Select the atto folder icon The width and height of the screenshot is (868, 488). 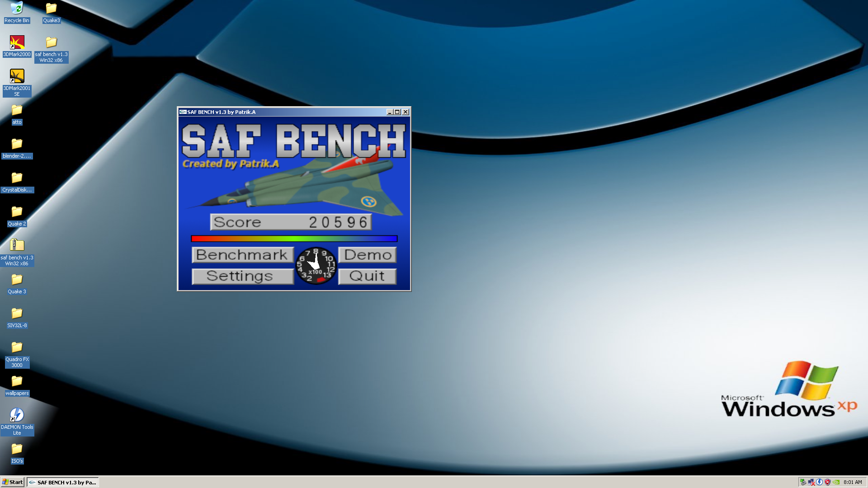coord(17,110)
